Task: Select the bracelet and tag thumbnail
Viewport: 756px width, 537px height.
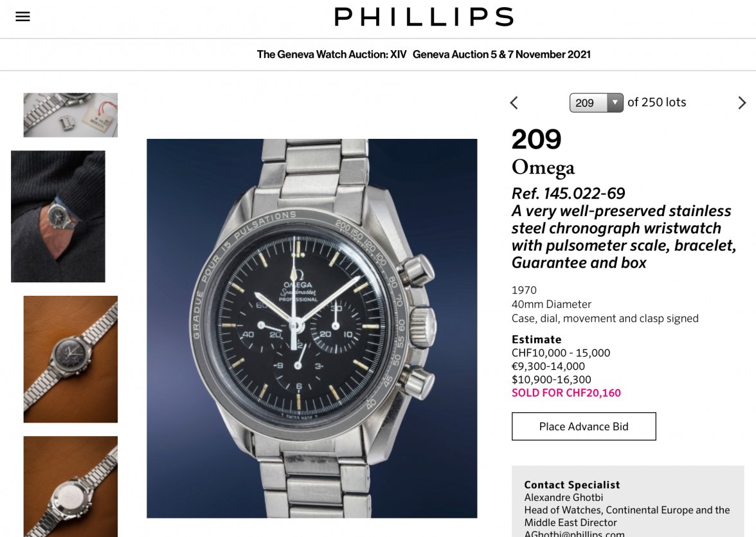Action: 71,115
